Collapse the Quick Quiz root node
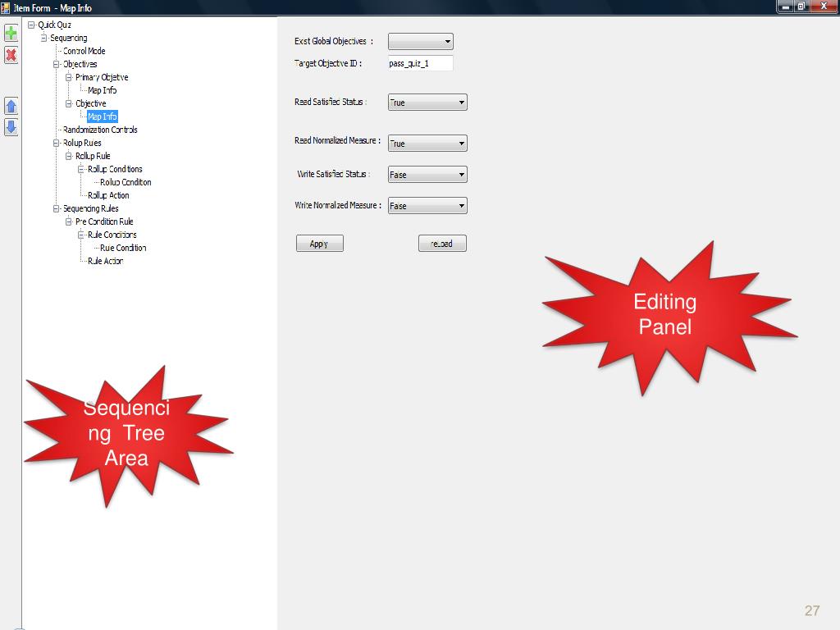 [31, 25]
